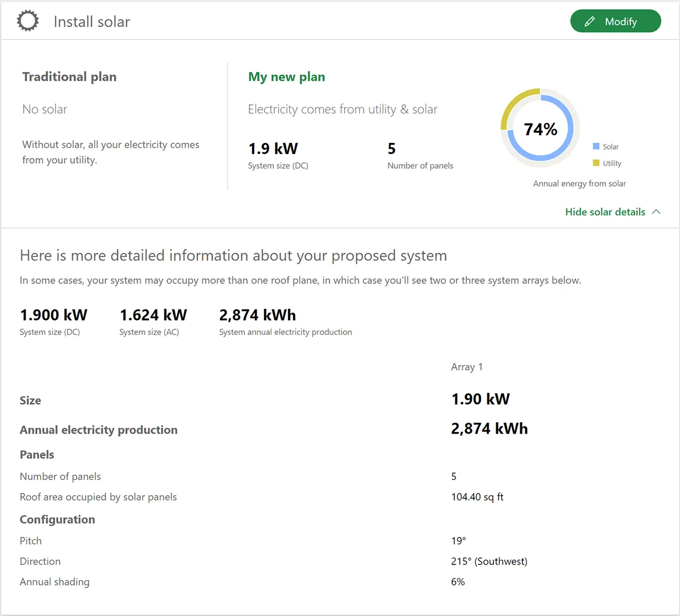Click the Array 1 column header
Screen dimensions: 680x616
coord(467,367)
